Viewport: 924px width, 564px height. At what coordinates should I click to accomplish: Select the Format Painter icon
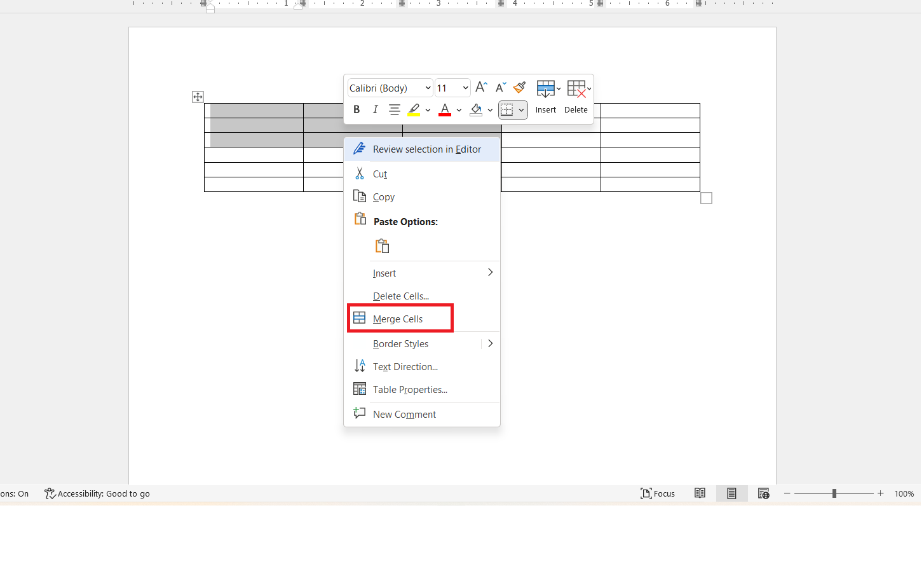pos(519,87)
